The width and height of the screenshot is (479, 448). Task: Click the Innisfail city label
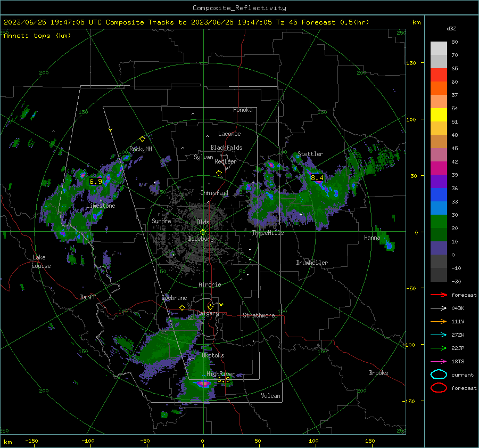[x=214, y=193]
